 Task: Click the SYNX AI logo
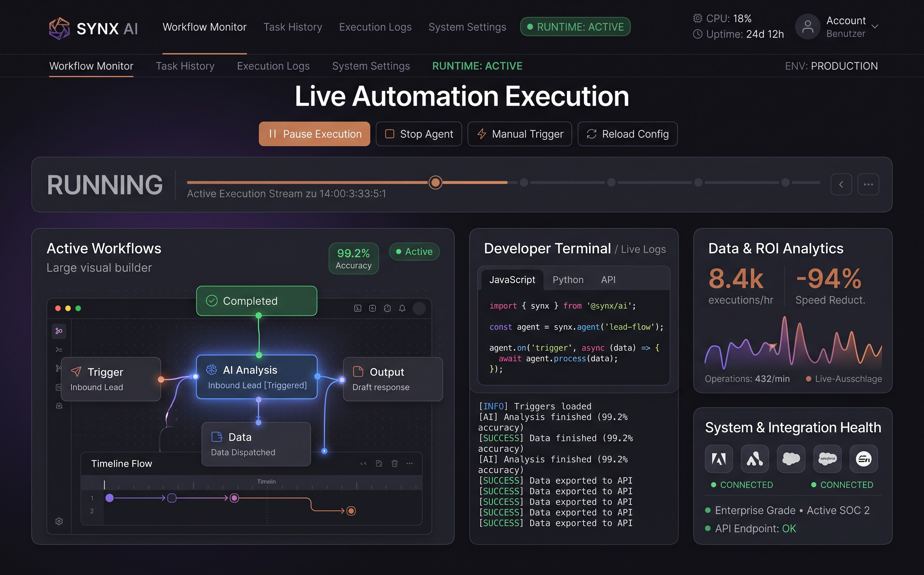[93, 28]
